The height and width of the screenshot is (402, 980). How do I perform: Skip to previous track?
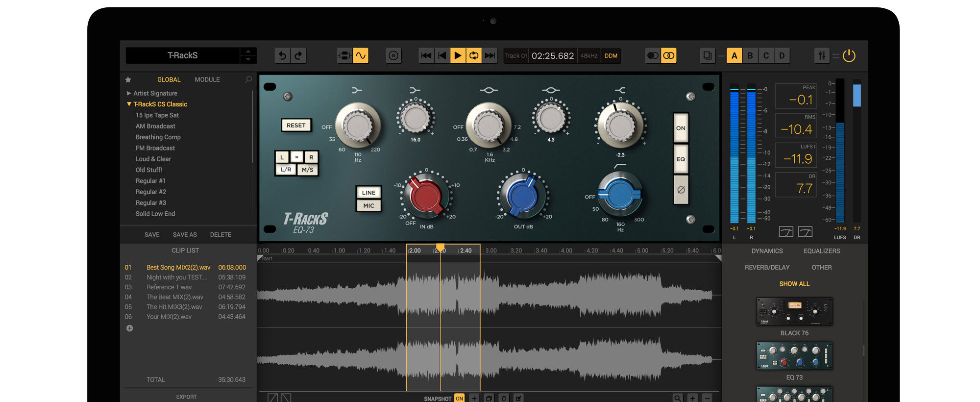pos(426,56)
